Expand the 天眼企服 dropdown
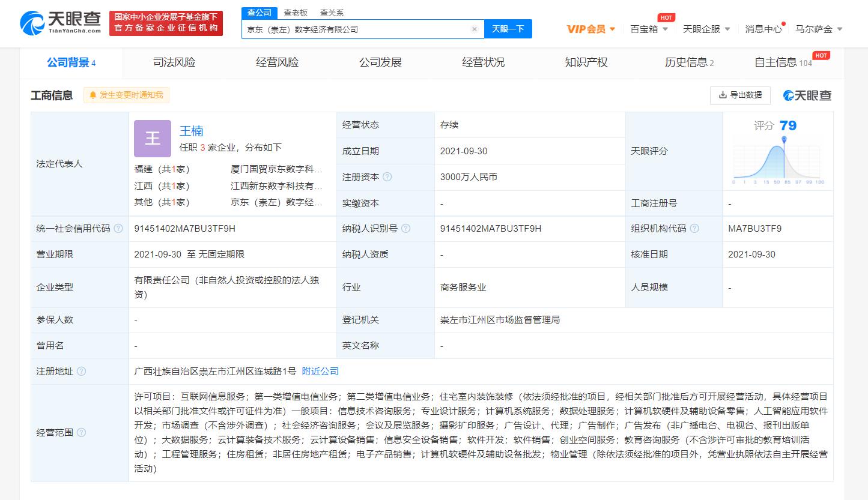Screen dimensions: 868x500 [706, 29]
